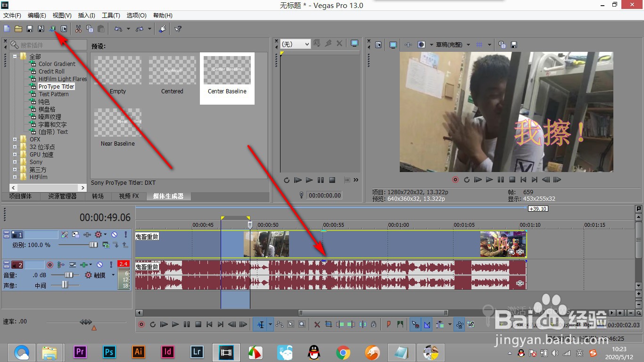Copy selection using the toolbar copy icon
Viewport: 644px width, 362px height.
click(90, 29)
